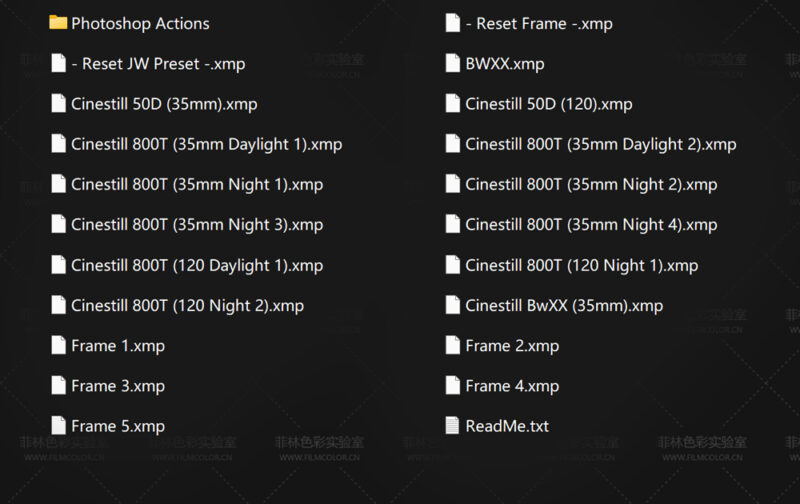
Task: Select 'Cinestill 800T (35mm Daylight 1).xmp' file name
Action: tap(207, 145)
